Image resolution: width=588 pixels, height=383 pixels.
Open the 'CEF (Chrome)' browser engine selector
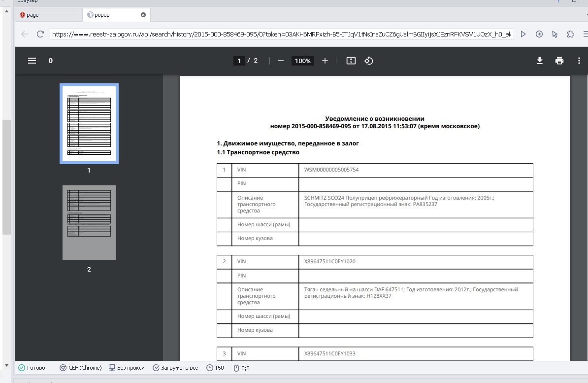pos(80,368)
